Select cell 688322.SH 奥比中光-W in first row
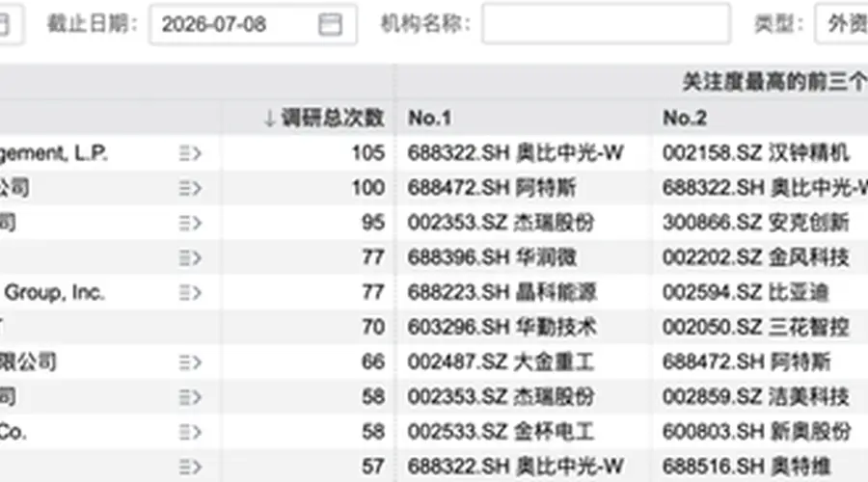 click(x=516, y=152)
